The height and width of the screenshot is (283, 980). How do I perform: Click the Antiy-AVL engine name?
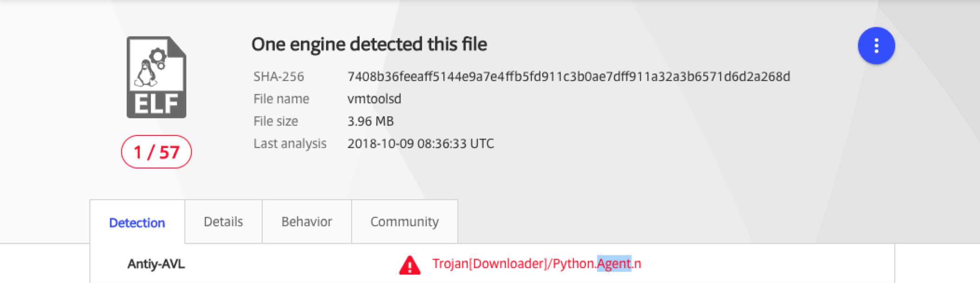coord(156,264)
